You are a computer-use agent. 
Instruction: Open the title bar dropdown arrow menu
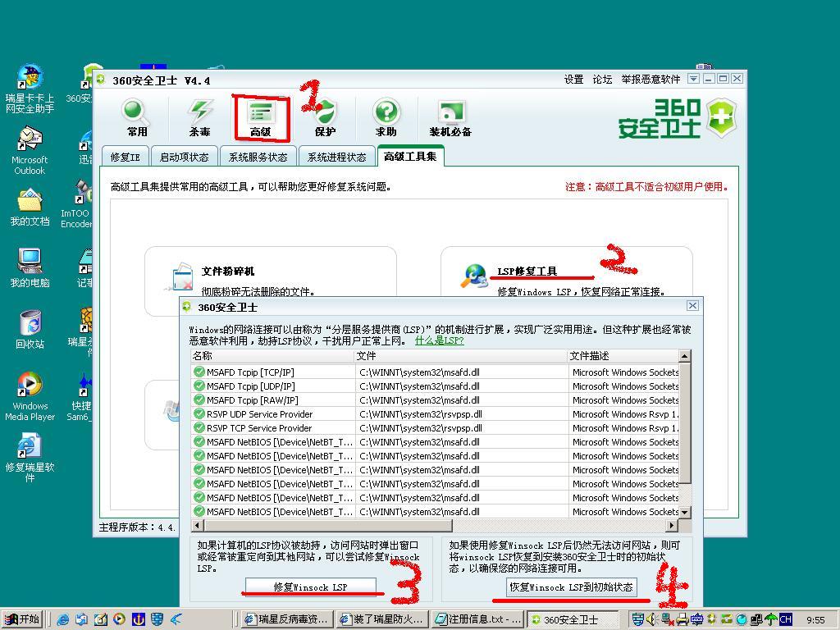pyautogui.click(x=693, y=79)
